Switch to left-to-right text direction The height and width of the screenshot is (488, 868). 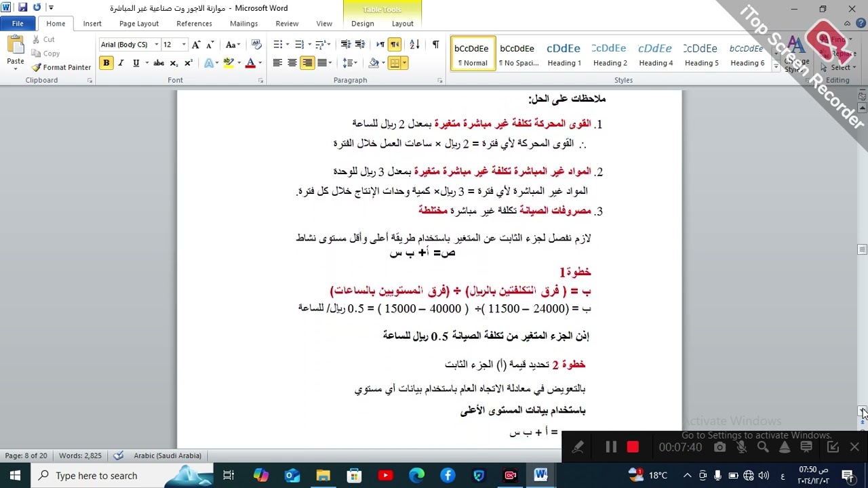coord(380,45)
